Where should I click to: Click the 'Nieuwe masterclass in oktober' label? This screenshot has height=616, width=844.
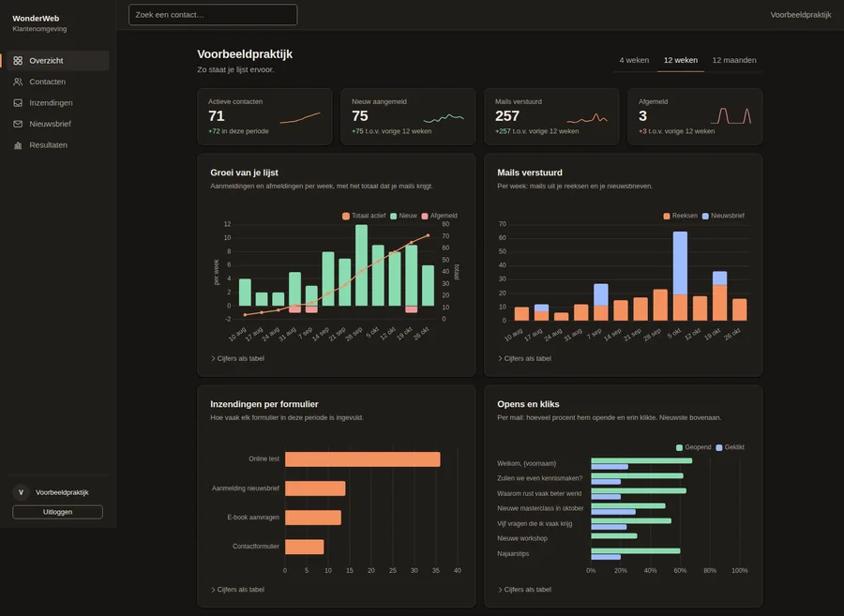pos(540,508)
